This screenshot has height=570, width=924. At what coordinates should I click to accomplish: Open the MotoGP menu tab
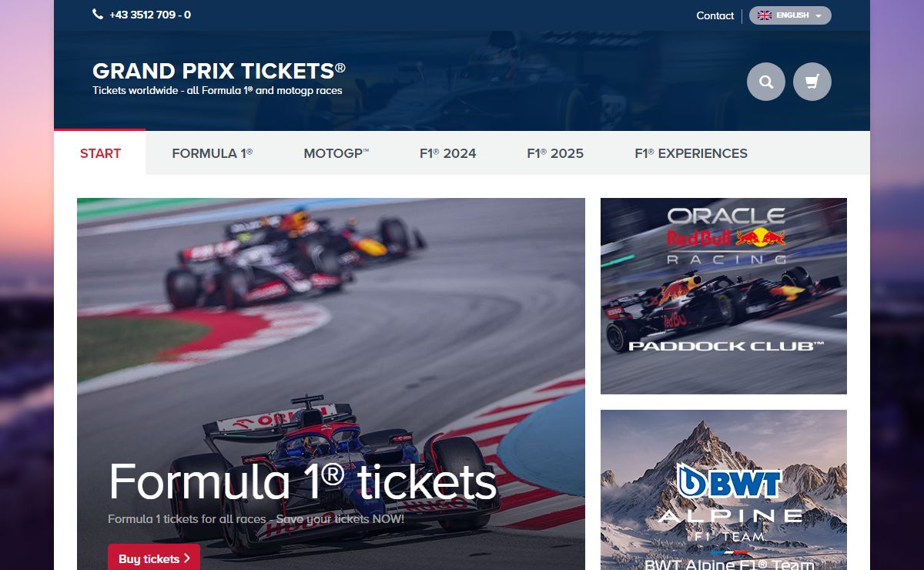click(336, 153)
